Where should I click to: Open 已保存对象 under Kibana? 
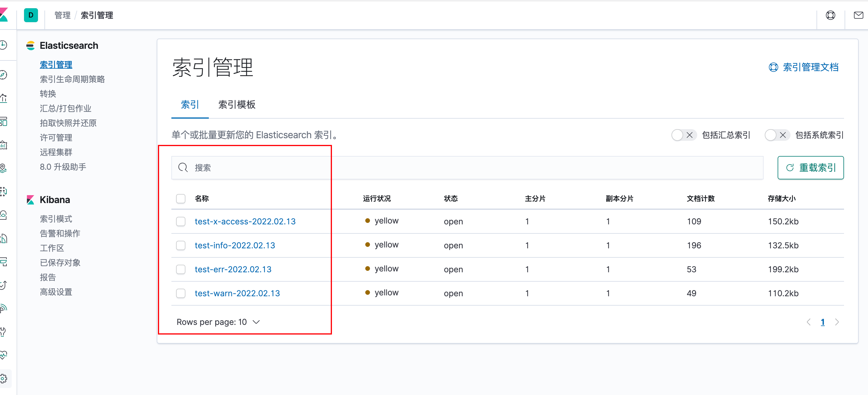tap(60, 263)
